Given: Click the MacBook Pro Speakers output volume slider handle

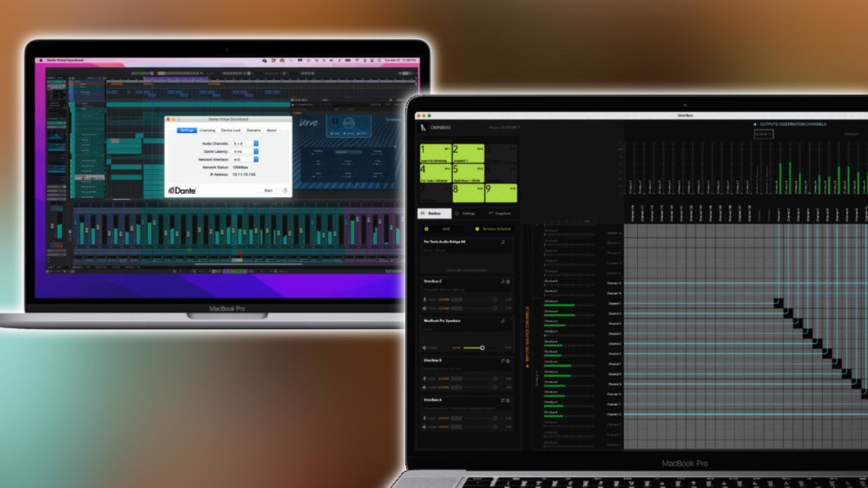Looking at the screenshot, I should pyautogui.click(x=482, y=348).
